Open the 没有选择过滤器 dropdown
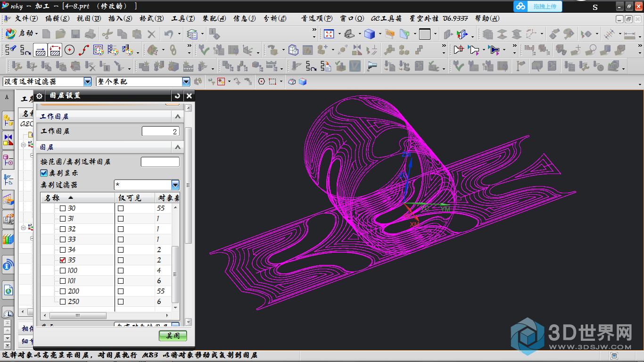Screen dimensions: 644x362 (88, 82)
